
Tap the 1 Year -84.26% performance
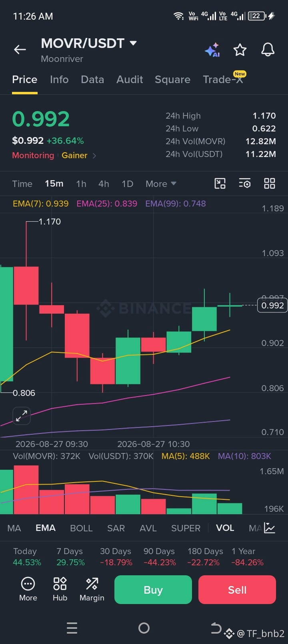coord(247,557)
